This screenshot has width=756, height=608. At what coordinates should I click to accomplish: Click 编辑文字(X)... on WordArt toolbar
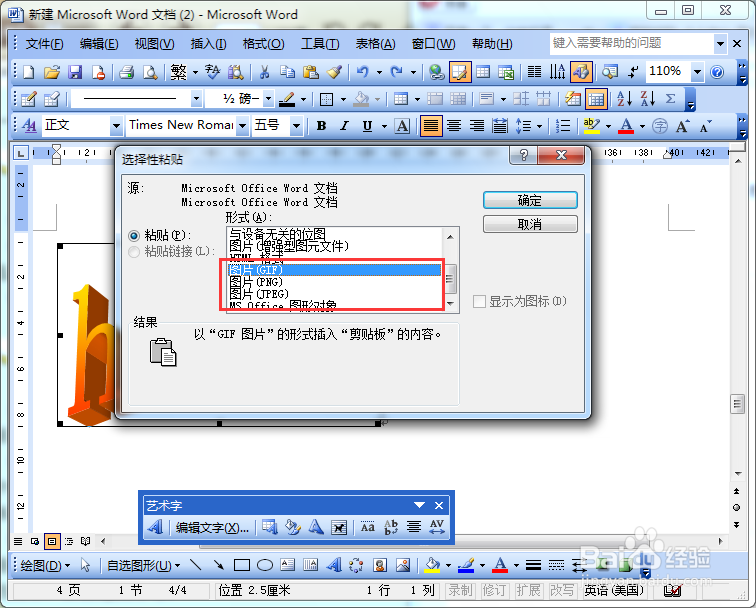coord(212,527)
